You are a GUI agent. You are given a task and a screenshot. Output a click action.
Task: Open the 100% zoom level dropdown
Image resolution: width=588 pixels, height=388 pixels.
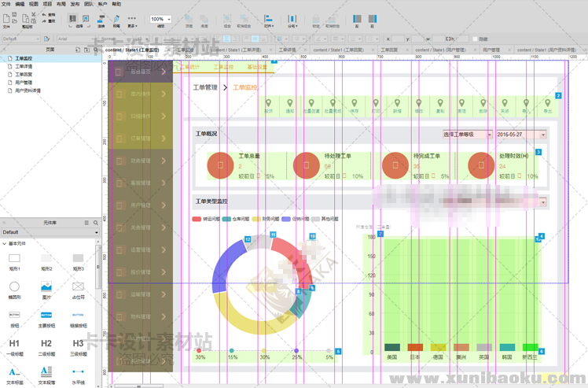160,20
